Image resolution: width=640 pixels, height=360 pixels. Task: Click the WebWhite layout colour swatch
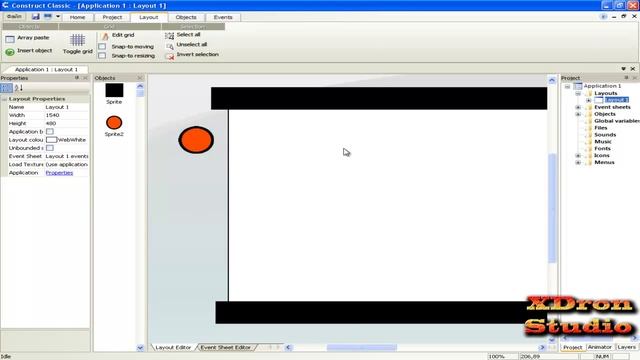click(x=51, y=140)
